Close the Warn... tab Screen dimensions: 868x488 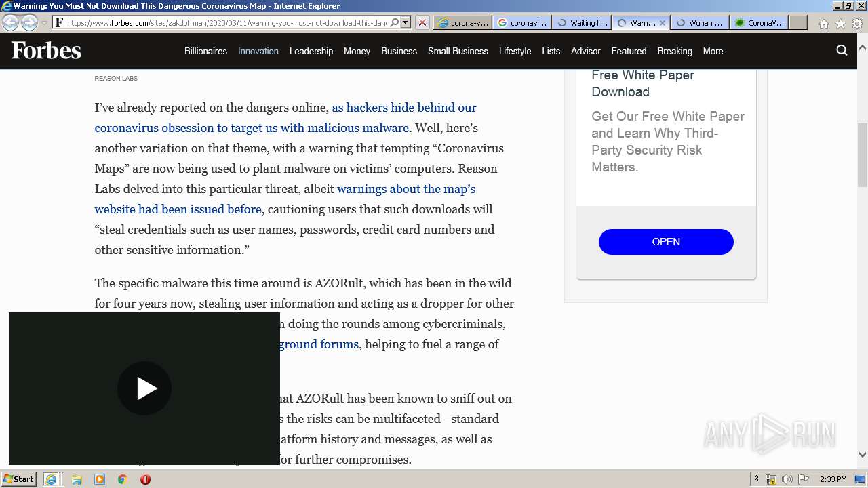pos(663,22)
